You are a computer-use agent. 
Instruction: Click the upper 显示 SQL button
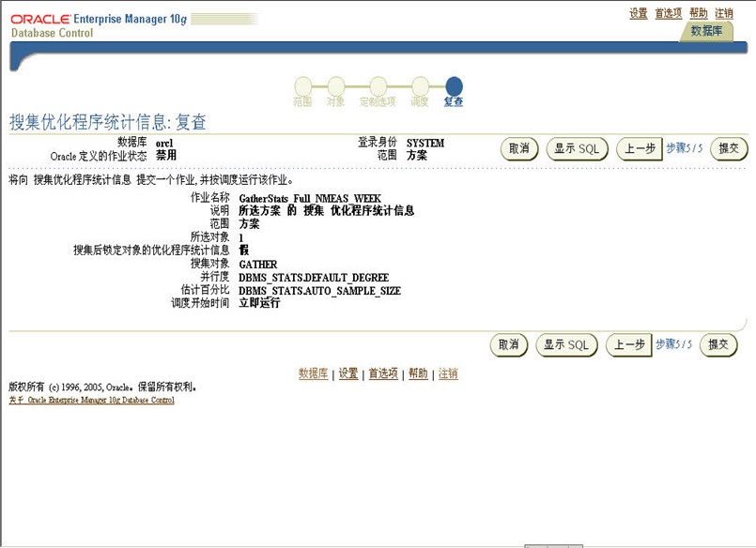(x=578, y=148)
